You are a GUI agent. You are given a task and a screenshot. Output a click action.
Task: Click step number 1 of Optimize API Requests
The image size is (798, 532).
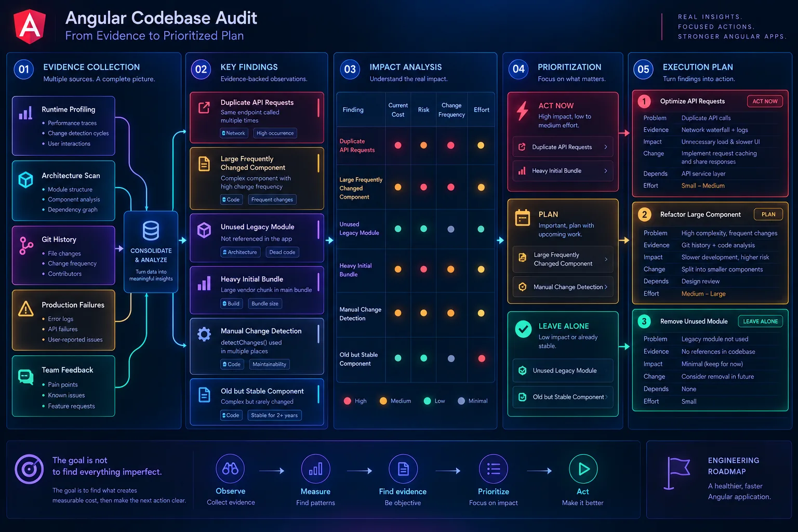tap(644, 101)
